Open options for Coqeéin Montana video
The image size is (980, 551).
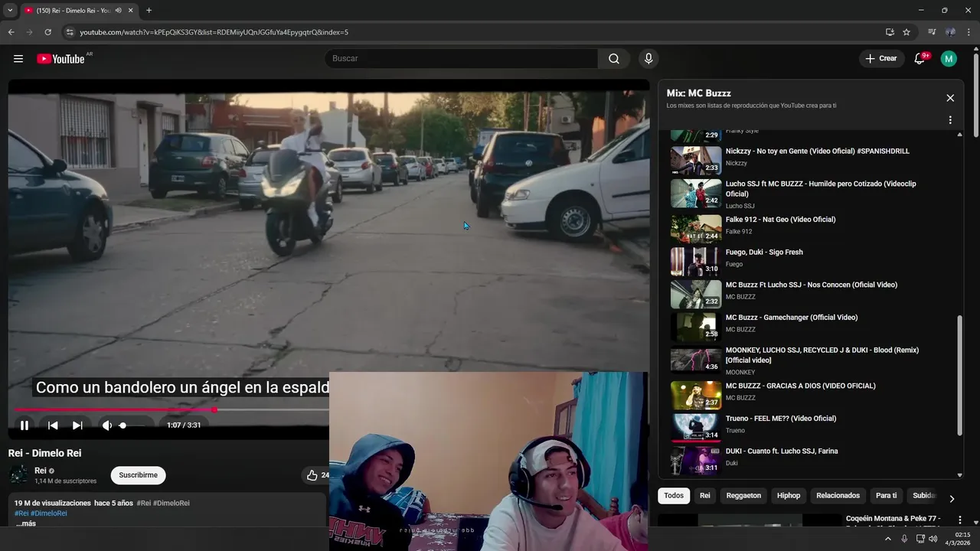(960, 520)
